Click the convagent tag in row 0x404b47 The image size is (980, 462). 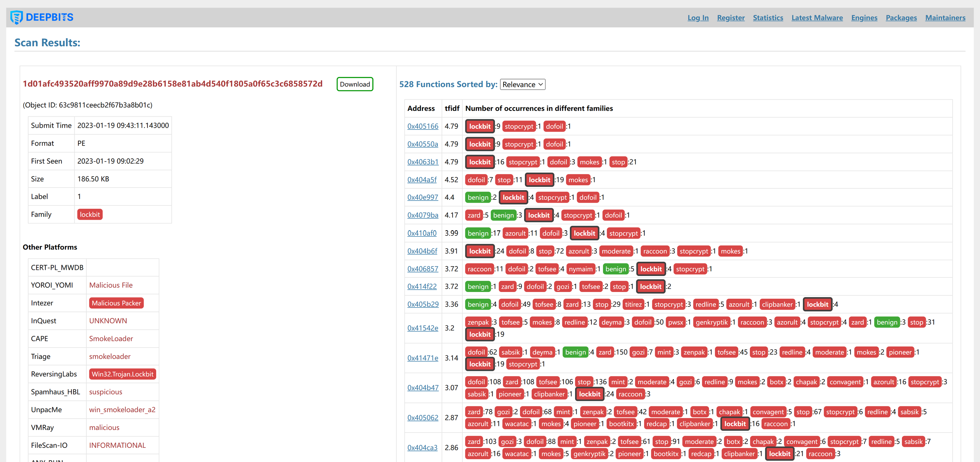tap(845, 382)
